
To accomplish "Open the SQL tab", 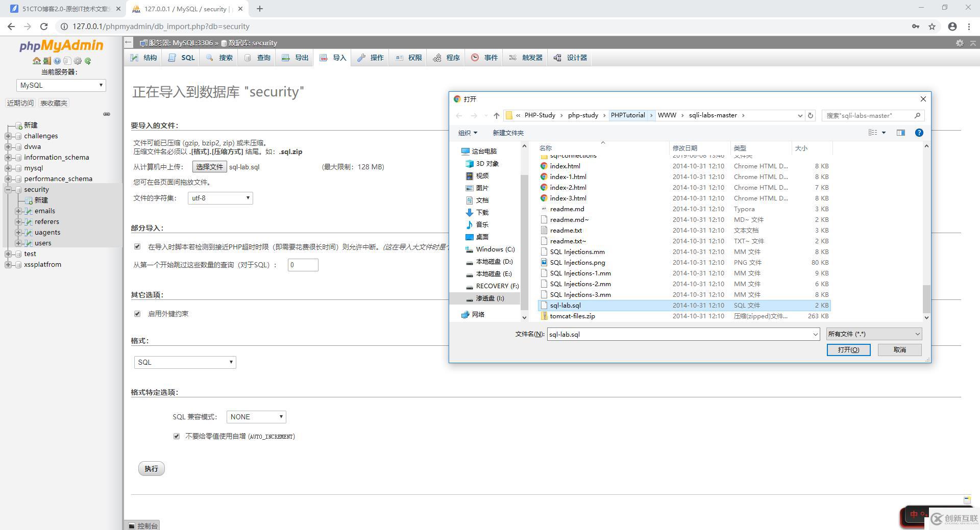I will pyautogui.click(x=182, y=58).
